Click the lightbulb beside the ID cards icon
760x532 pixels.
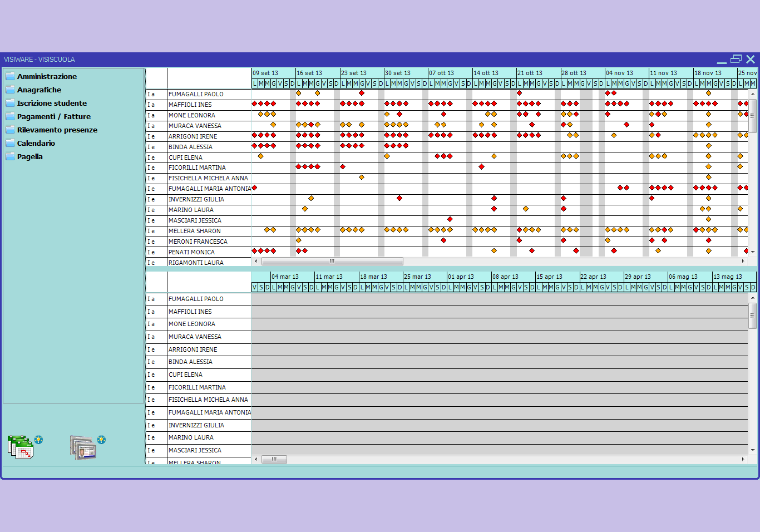pos(101,440)
